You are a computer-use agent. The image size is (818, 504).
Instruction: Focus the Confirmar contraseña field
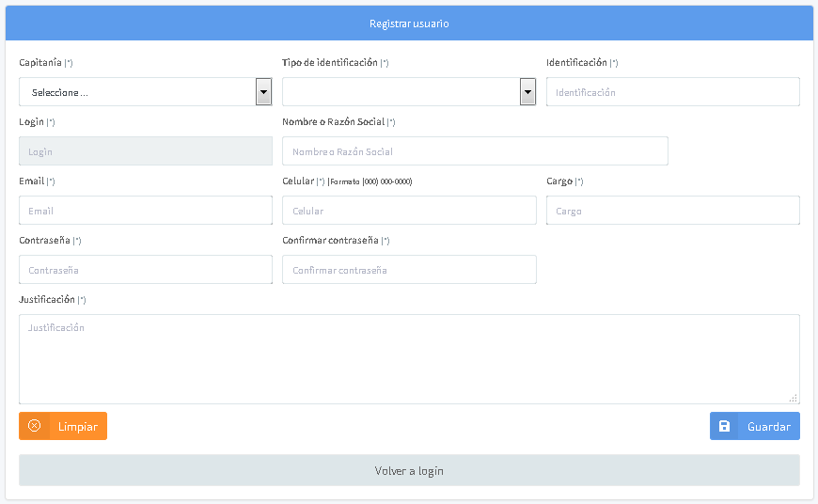409,270
